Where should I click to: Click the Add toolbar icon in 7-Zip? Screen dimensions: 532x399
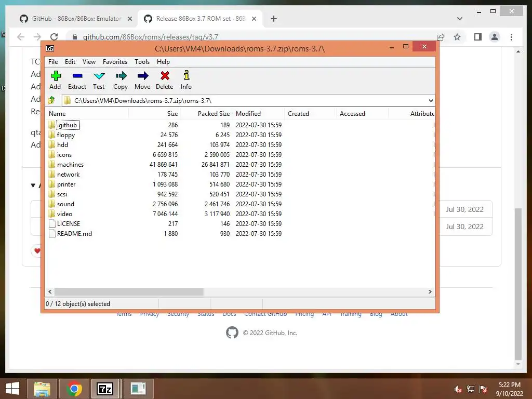(55, 76)
